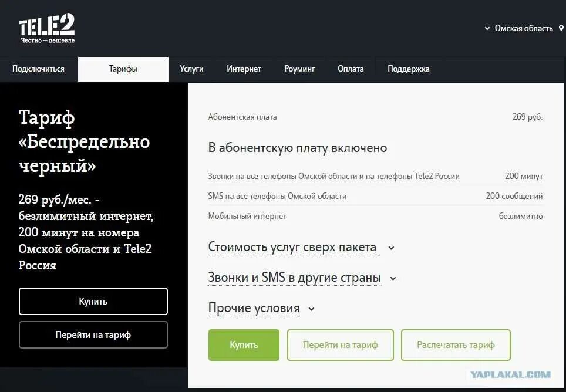Expand the Прочие условия section
The image size is (566, 392).
pos(254,308)
